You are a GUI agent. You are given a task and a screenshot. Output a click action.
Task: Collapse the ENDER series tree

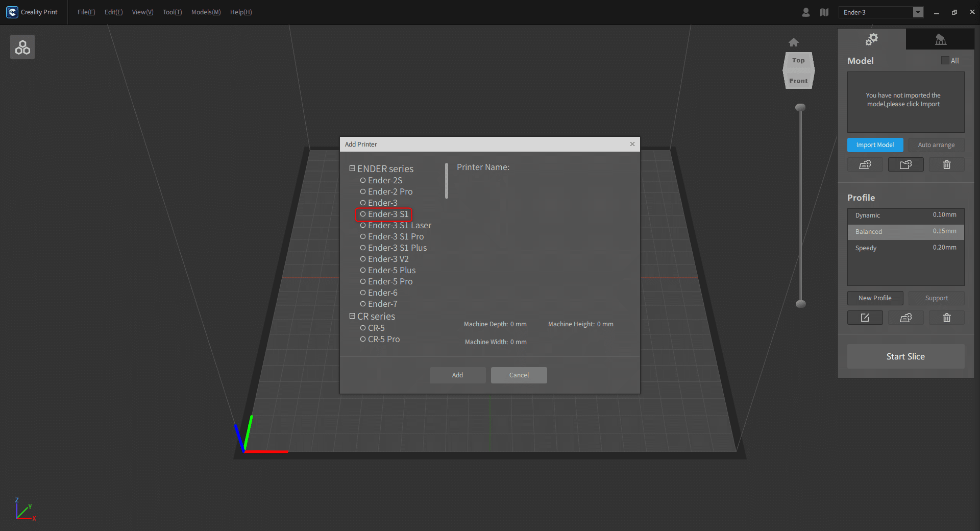(352, 168)
